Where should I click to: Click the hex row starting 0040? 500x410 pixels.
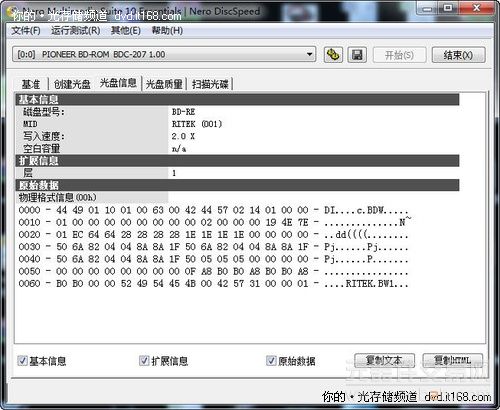[213, 259]
